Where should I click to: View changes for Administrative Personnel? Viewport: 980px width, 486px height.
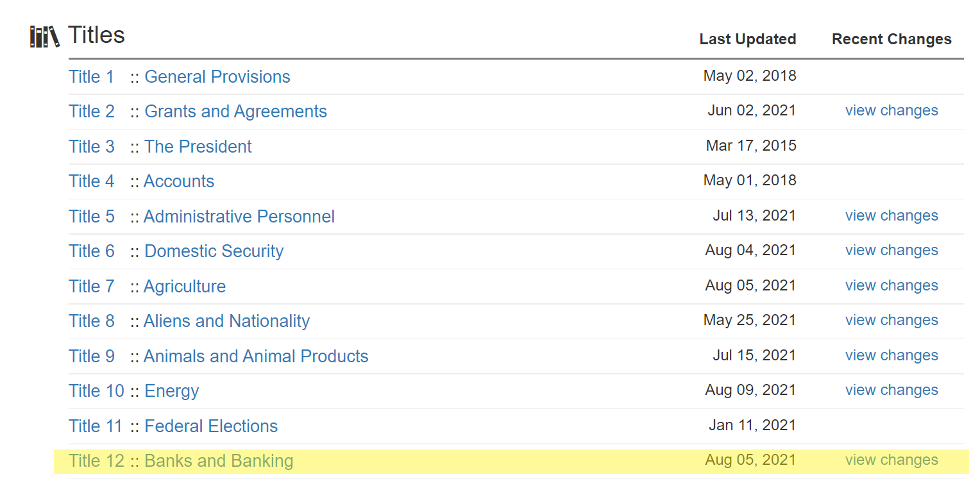coord(891,216)
